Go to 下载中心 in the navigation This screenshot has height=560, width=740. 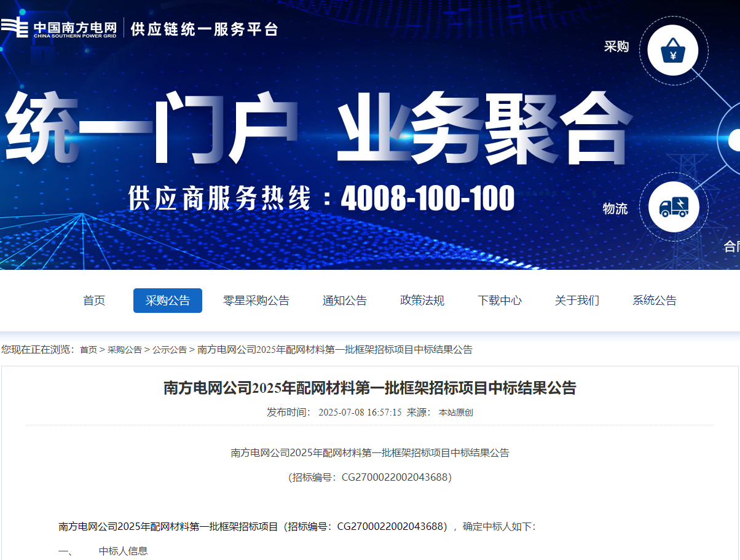tap(500, 301)
